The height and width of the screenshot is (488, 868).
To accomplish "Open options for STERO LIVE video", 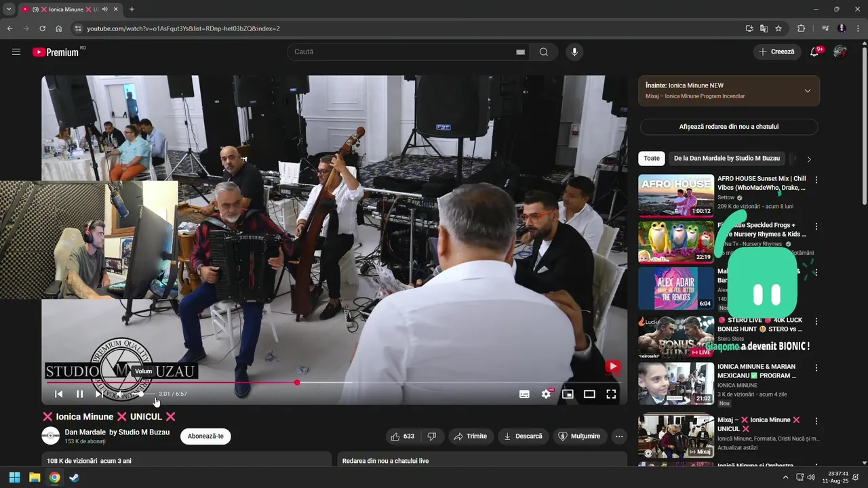I will click(816, 321).
